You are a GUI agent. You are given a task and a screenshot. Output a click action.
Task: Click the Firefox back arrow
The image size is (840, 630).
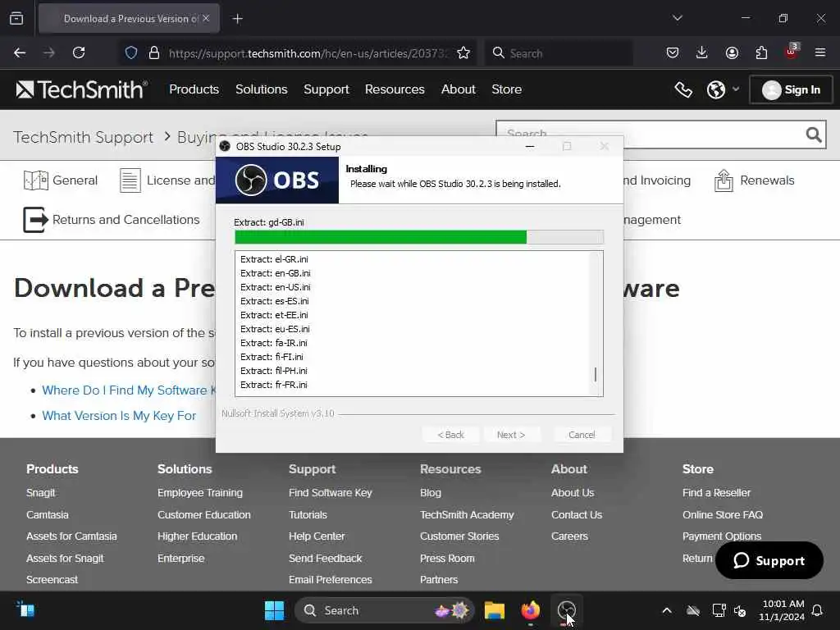[20, 52]
